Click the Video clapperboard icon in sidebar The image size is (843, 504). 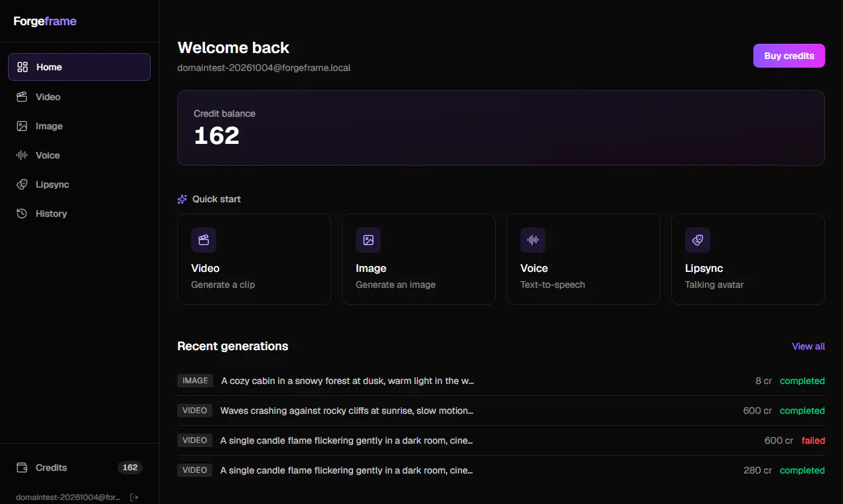[x=23, y=97]
